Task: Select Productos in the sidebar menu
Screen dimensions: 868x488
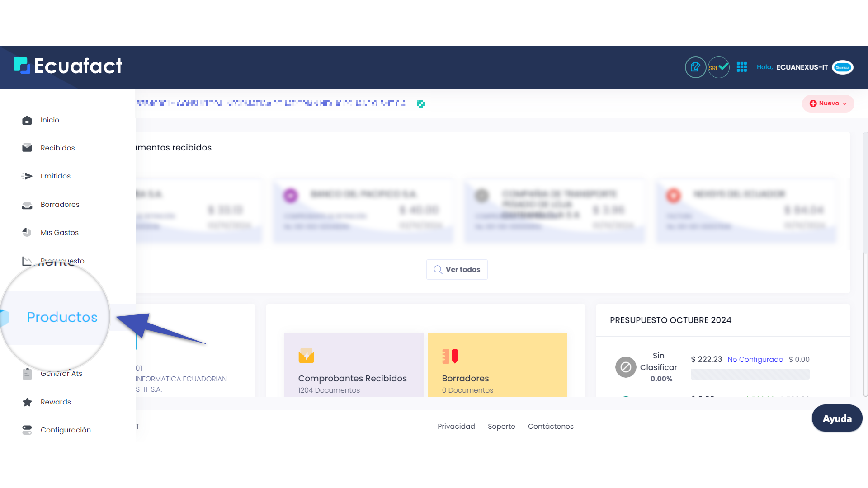Action: point(62,317)
